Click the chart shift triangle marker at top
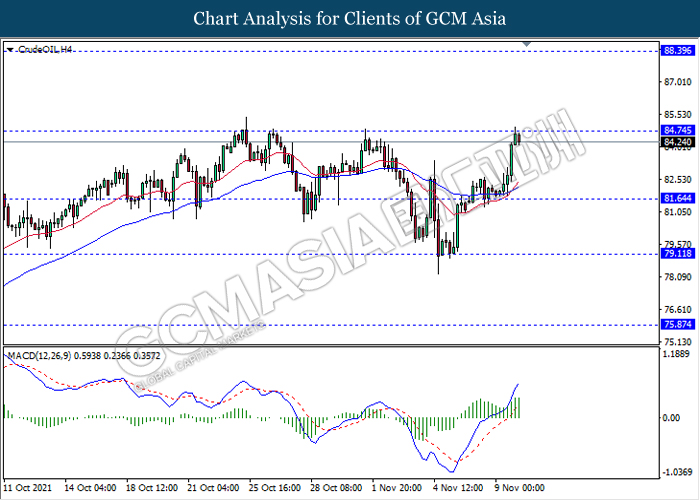Screen dimensions: 700x500 [527, 44]
